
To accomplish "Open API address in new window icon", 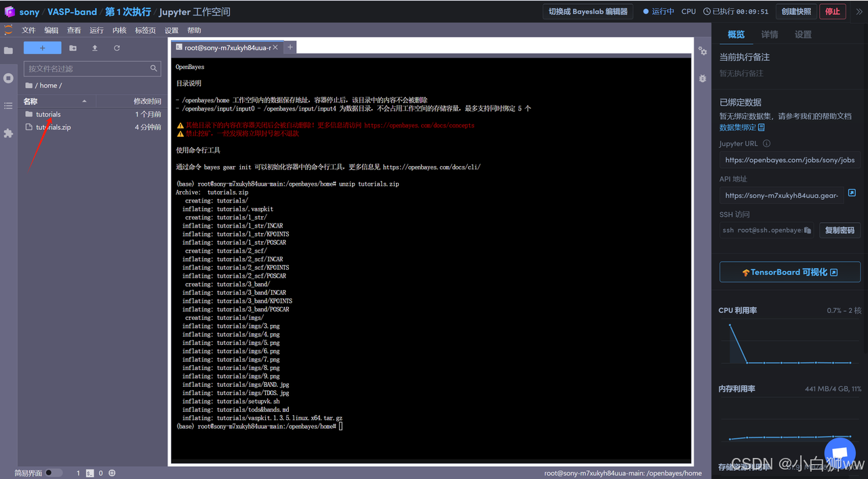I will coord(852,193).
